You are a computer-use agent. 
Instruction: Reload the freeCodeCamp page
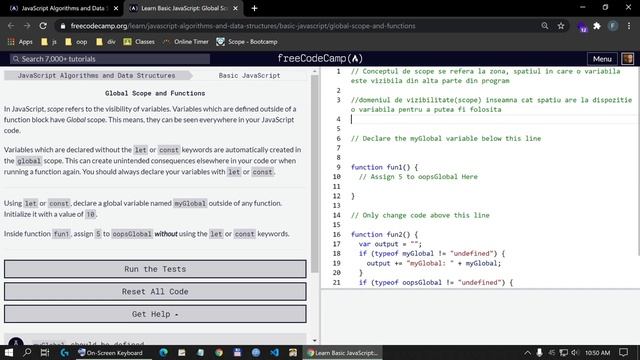click(x=43, y=26)
